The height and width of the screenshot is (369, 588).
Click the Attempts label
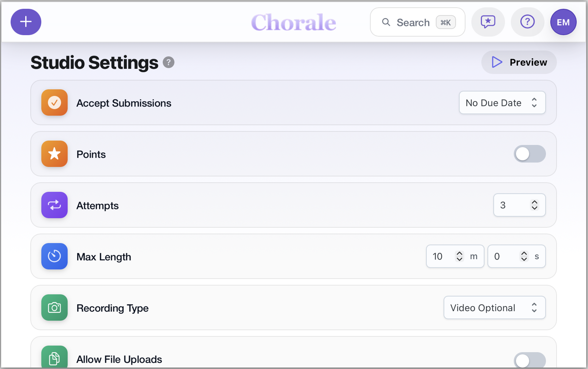[98, 206]
